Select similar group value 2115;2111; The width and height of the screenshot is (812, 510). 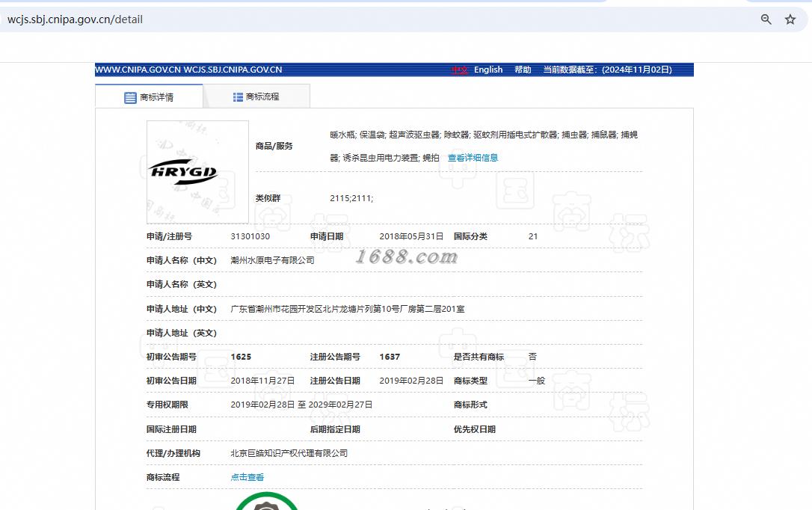(x=351, y=198)
